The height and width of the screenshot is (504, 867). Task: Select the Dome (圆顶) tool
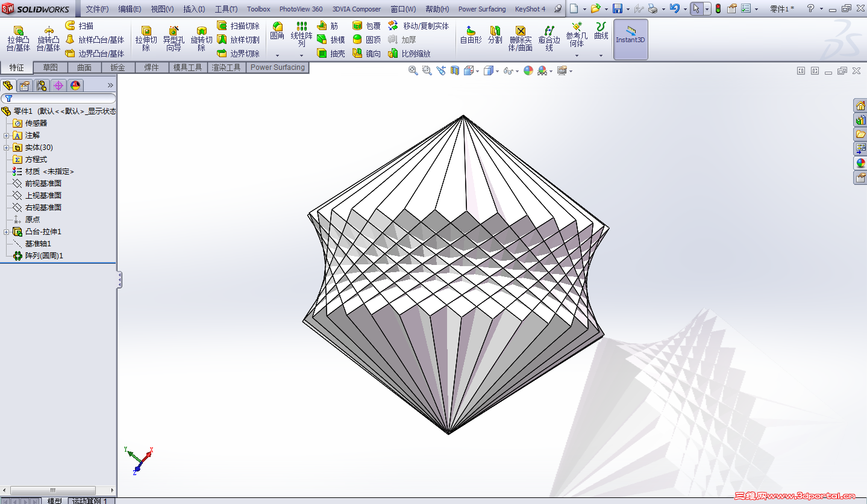click(366, 40)
